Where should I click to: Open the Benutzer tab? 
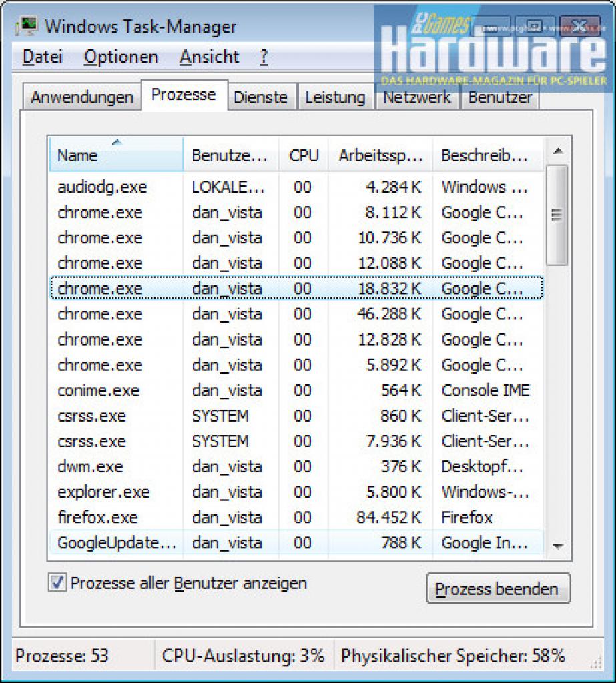click(500, 97)
